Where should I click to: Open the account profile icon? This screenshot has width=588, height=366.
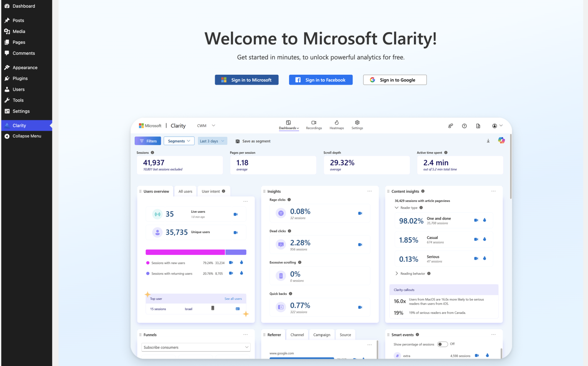[x=495, y=126]
